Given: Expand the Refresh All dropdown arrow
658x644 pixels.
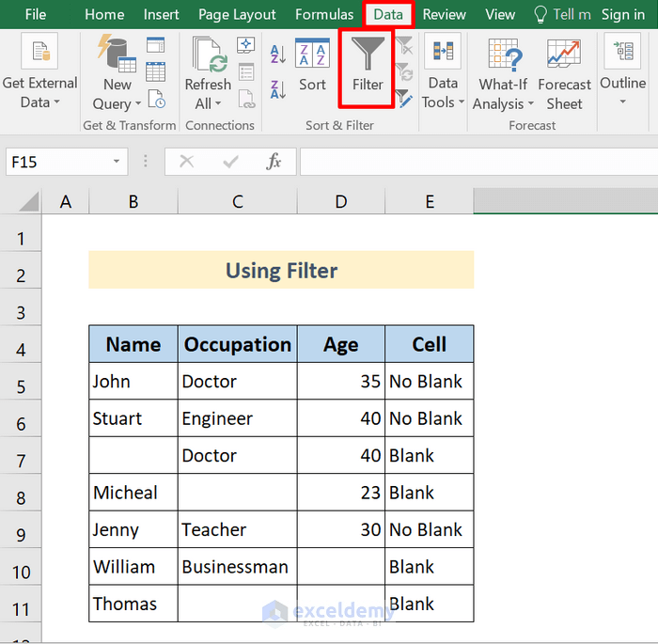Looking at the screenshot, I should click(x=218, y=102).
